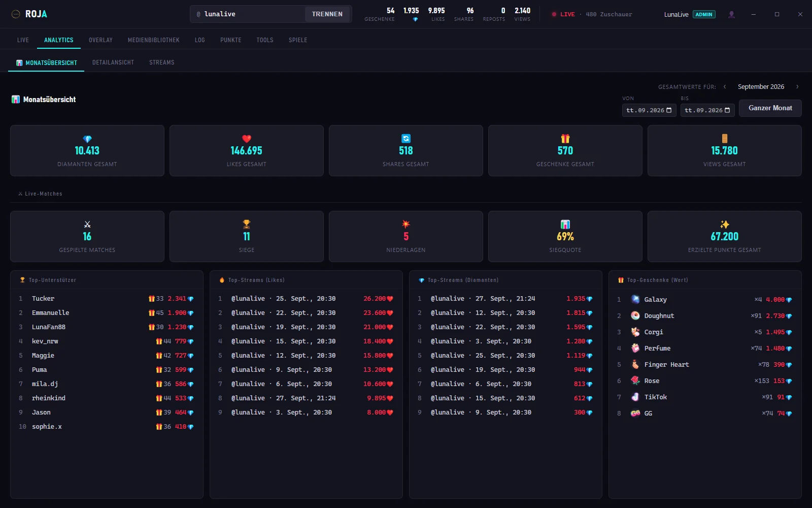
Task: Go to previous month with left chevron
Action: (x=725, y=87)
